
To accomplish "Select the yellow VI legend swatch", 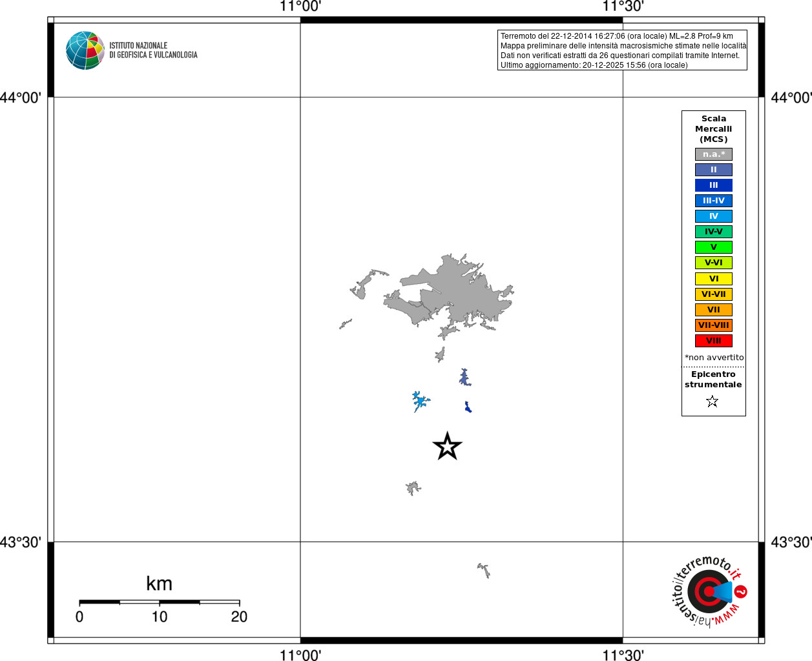I will 714,279.
